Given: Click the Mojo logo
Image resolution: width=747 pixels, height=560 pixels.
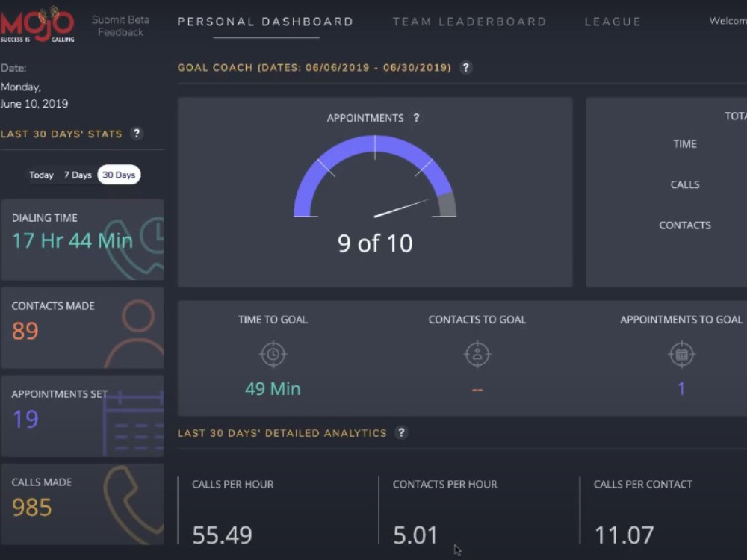Looking at the screenshot, I should [x=37, y=25].
